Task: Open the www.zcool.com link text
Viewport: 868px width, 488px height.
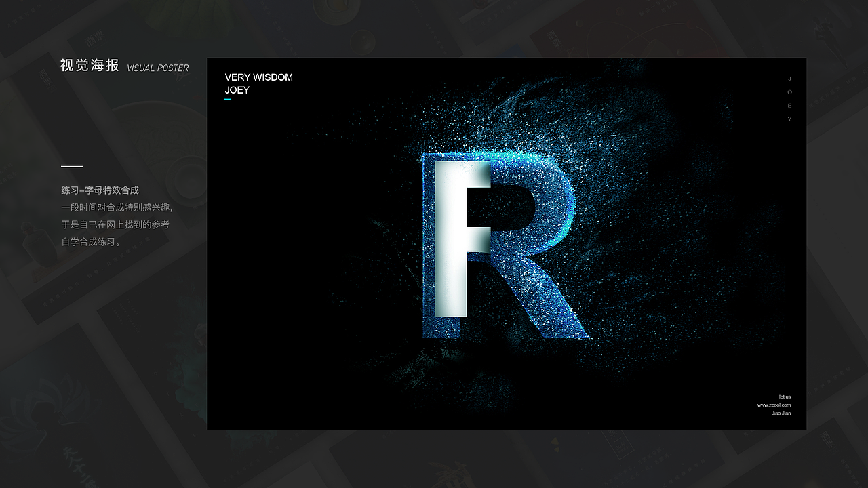Action: click(x=774, y=405)
